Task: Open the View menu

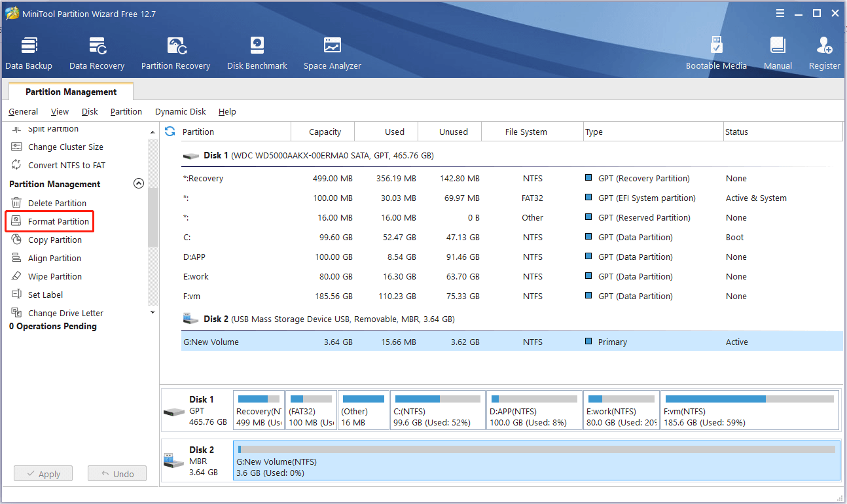Action: [60, 111]
